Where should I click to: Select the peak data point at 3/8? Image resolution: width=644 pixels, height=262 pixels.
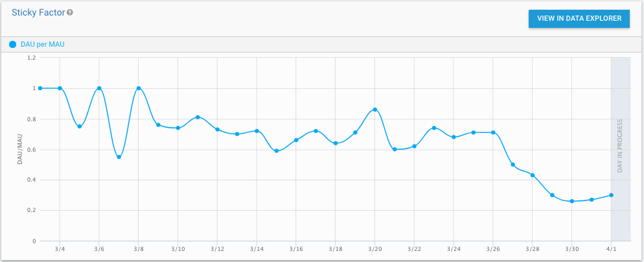(x=139, y=88)
